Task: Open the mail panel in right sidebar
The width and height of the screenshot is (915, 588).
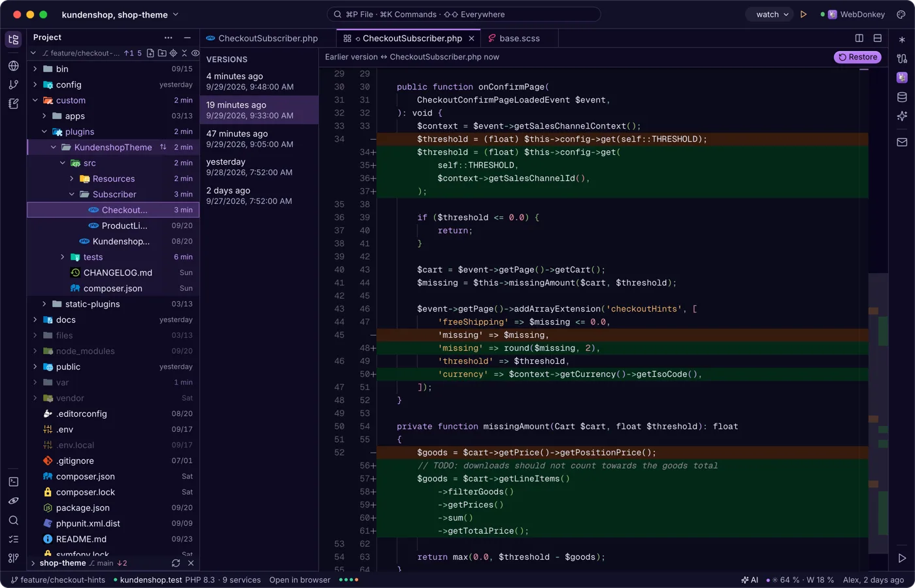Action: 902,142
